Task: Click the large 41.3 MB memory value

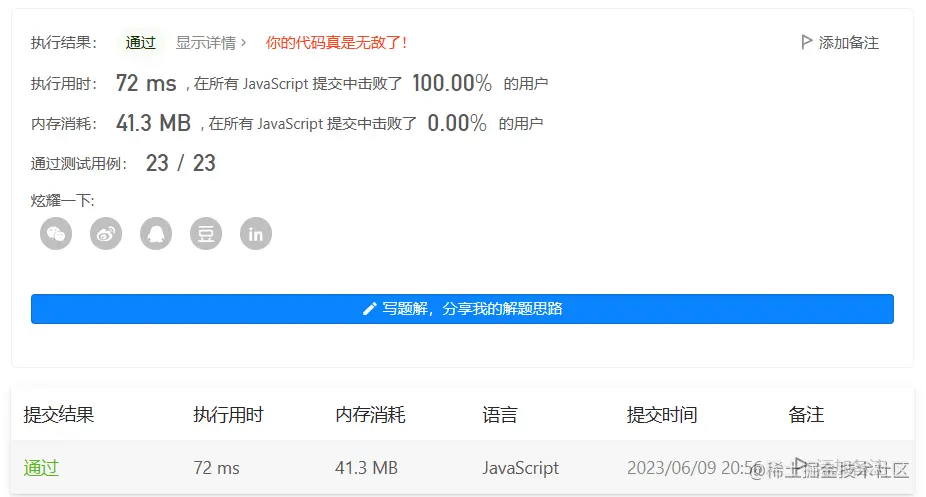Action: 154,123
